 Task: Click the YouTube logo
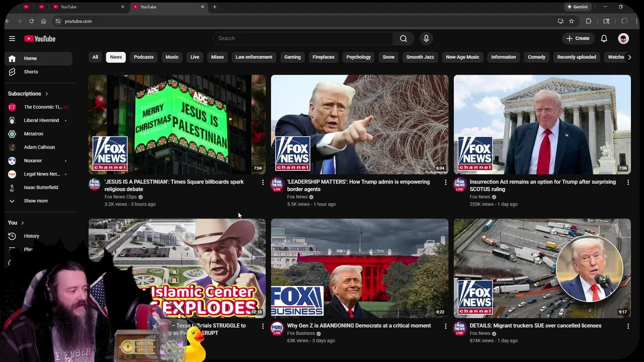click(x=40, y=39)
